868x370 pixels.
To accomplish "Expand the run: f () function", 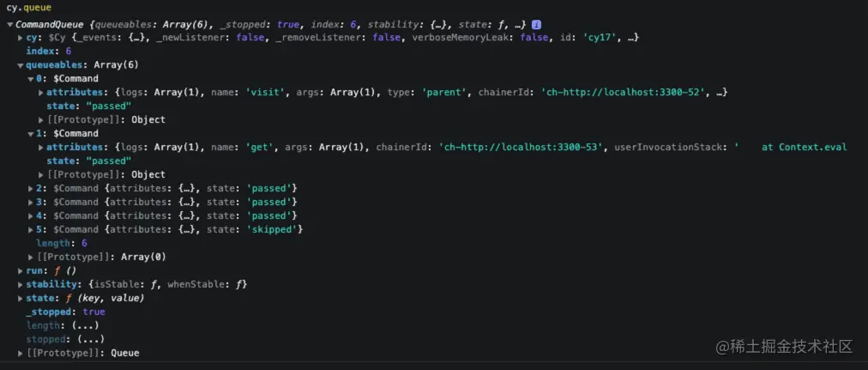I will coord(21,271).
